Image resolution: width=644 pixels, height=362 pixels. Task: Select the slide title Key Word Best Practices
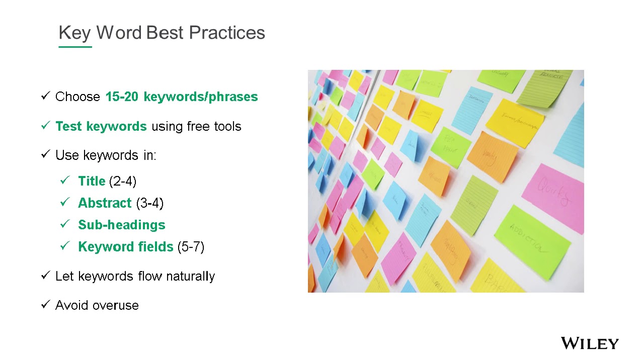click(162, 33)
